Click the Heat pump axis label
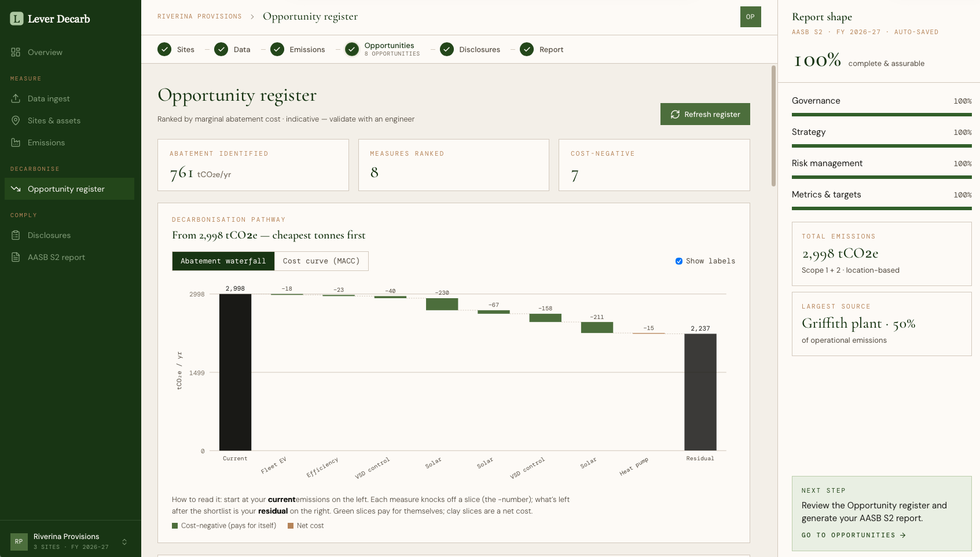Viewport: 980px width, 557px height. [x=634, y=467]
